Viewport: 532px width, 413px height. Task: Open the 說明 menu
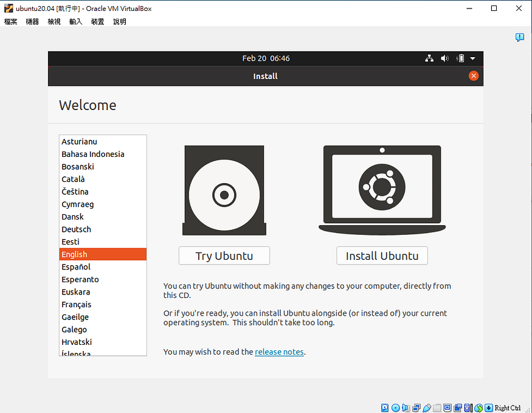(x=119, y=22)
